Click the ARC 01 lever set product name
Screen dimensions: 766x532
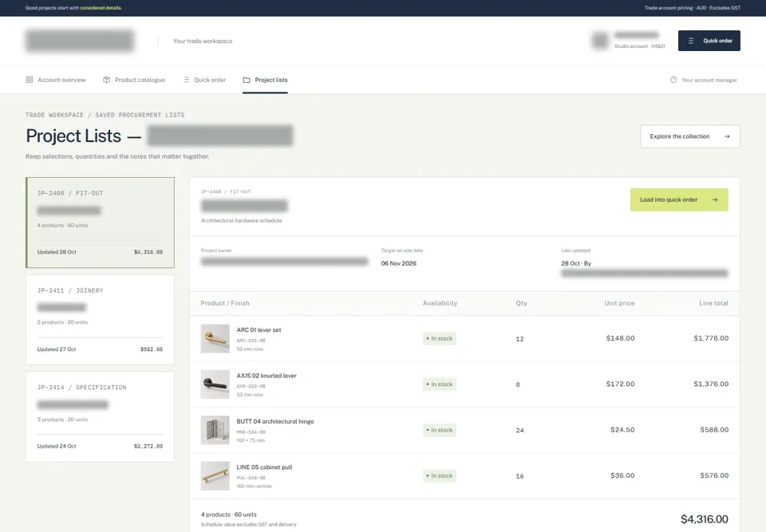pos(259,329)
